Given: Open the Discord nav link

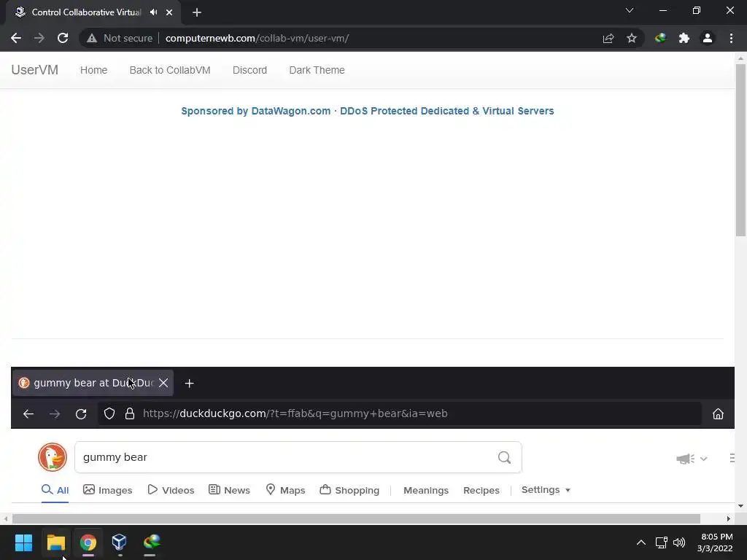Looking at the screenshot, I should [x=249, y=70].
